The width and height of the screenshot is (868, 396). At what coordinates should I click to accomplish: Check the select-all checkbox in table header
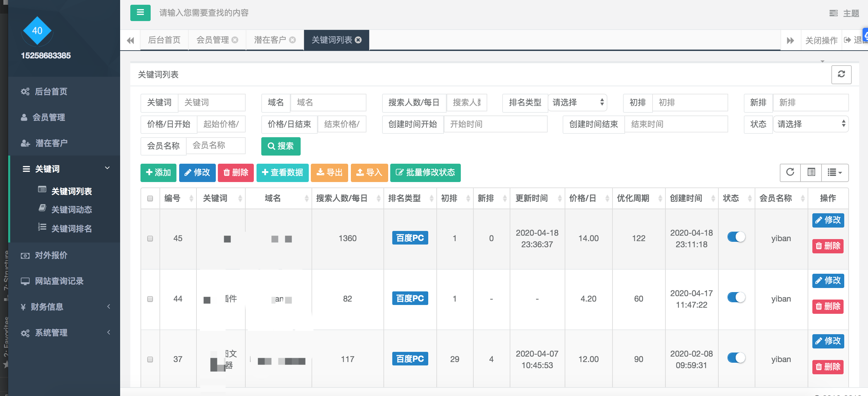click(x=150, y=198)
